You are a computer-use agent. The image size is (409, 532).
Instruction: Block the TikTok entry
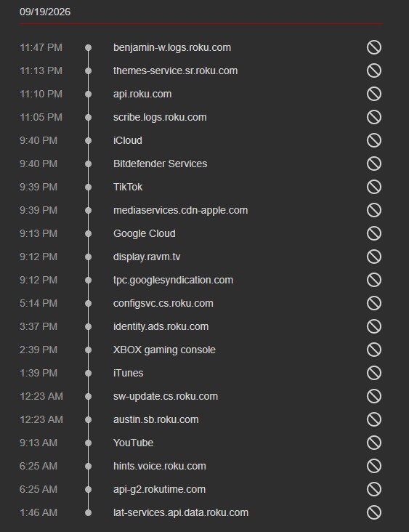tap(374, 187)
